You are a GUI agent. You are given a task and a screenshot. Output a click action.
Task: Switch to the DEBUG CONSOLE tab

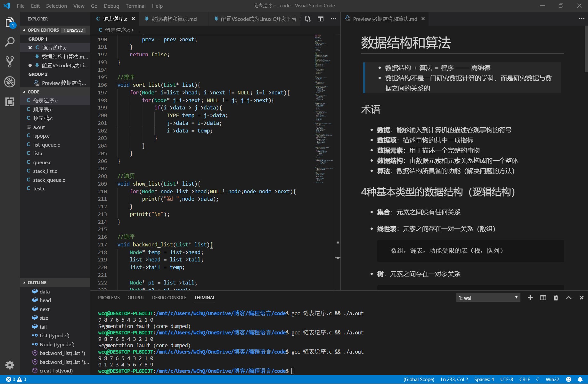tap(169, 298)
